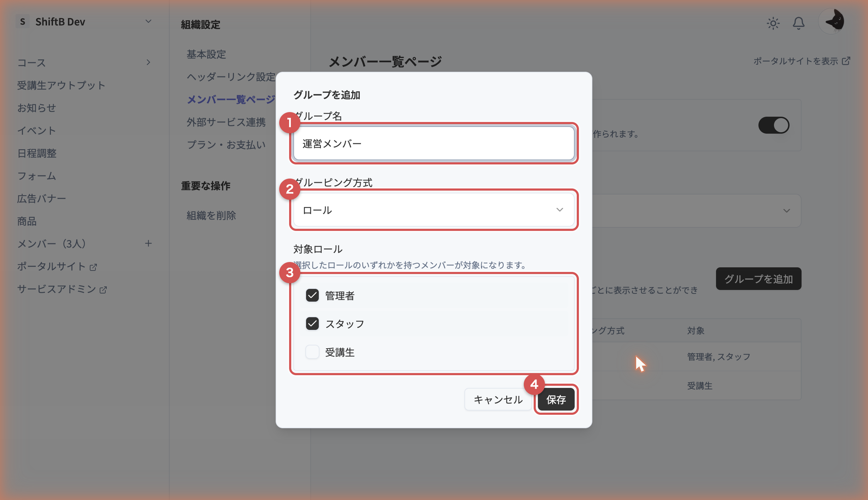The width and height of the screenshot is (868, 500).
Task: Click the グループ名 input field
Action: click(x=434, y=144)
